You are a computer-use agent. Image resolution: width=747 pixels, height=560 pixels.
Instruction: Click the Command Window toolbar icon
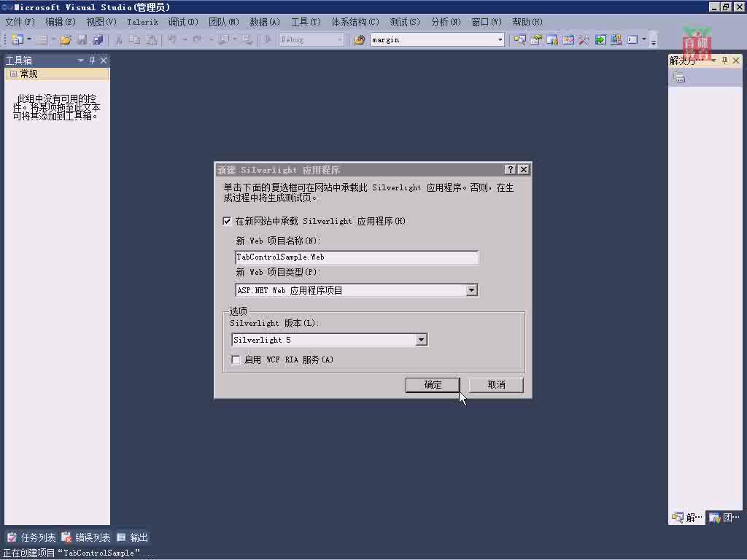[x=632, y=40]
